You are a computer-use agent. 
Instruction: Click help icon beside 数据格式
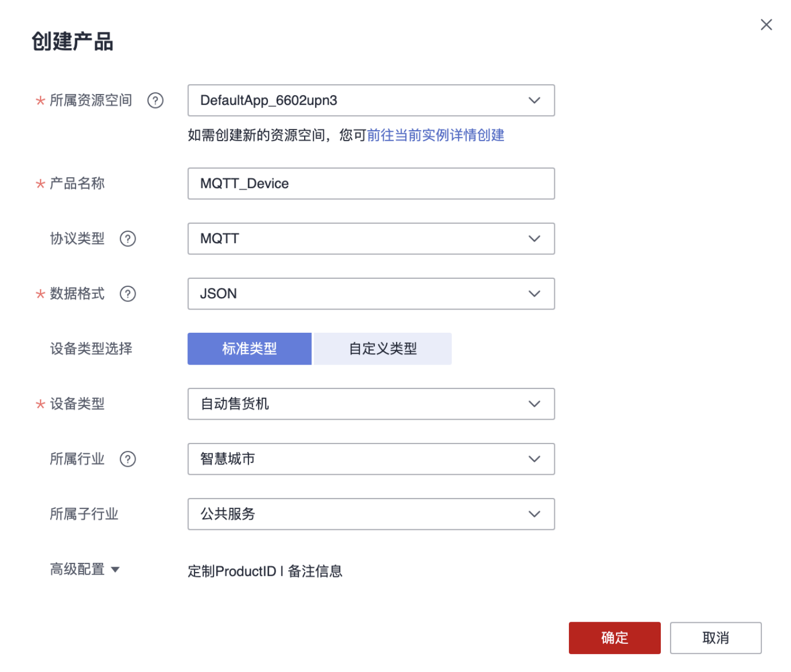click(128, 294)
